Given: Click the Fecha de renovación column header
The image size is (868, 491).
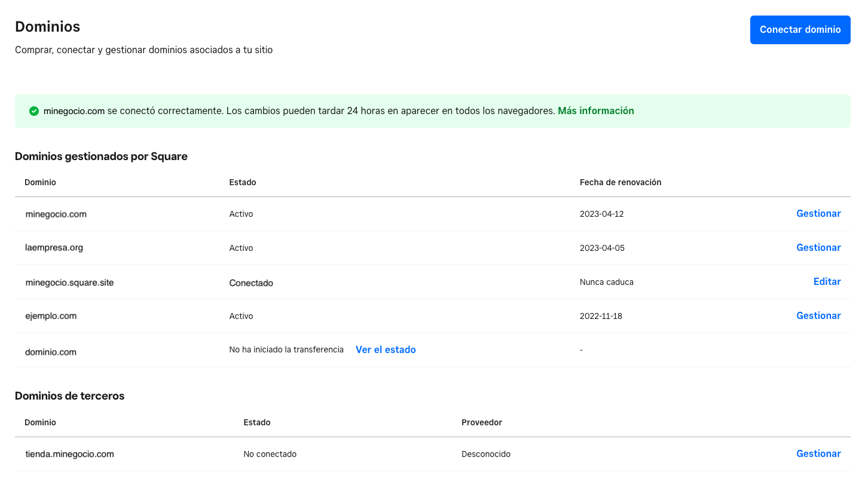Looking at the screenshot, I should tap(621, 182).
